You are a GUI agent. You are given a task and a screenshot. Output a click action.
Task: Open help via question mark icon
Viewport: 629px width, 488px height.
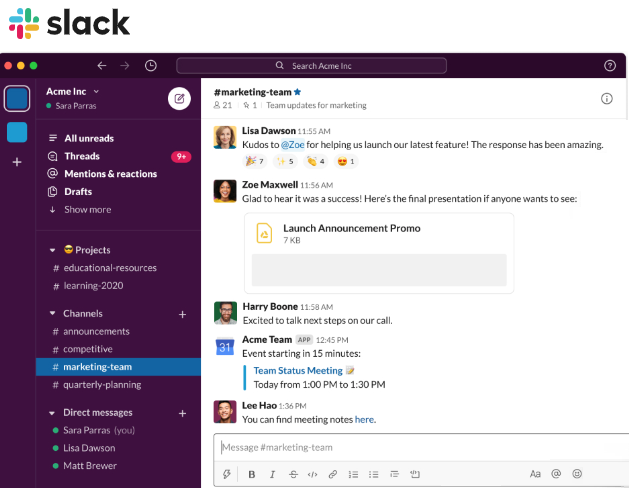click(x=610, y=65)
